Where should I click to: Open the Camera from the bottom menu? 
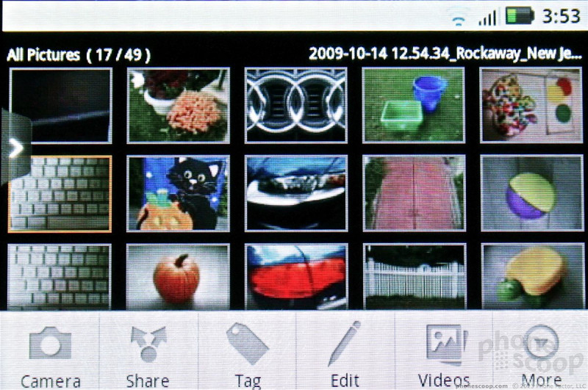tap(50, 351)
